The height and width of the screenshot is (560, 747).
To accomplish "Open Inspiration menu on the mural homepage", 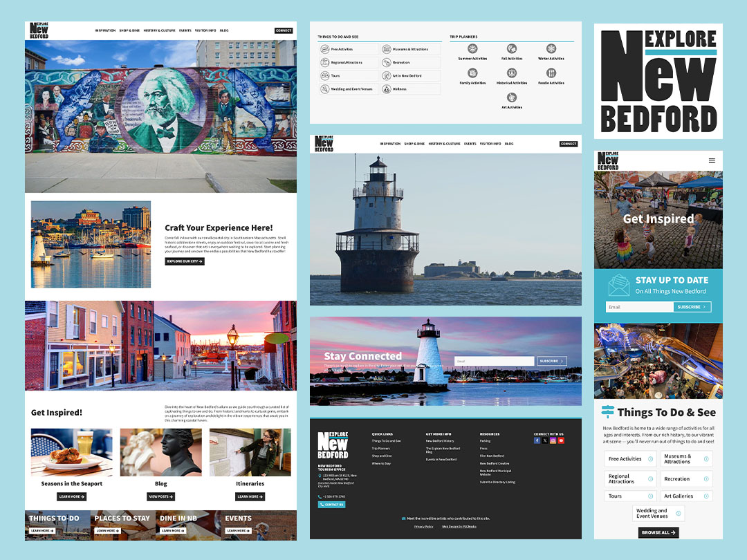I will 105,30.
